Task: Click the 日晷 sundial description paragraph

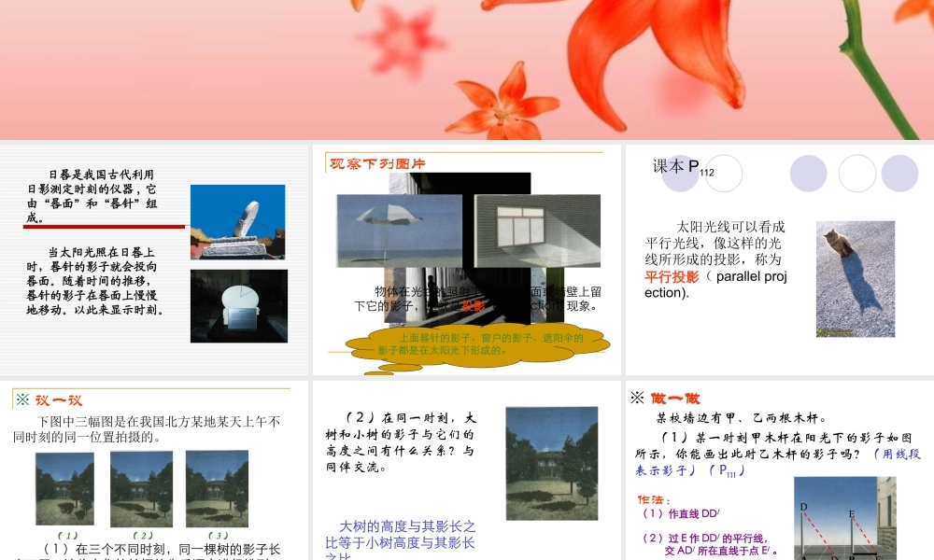Action: click(x=92, y=196)
